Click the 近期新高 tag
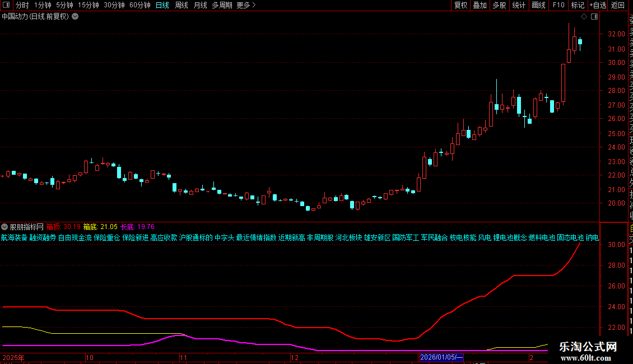 (x=291, y=237)
